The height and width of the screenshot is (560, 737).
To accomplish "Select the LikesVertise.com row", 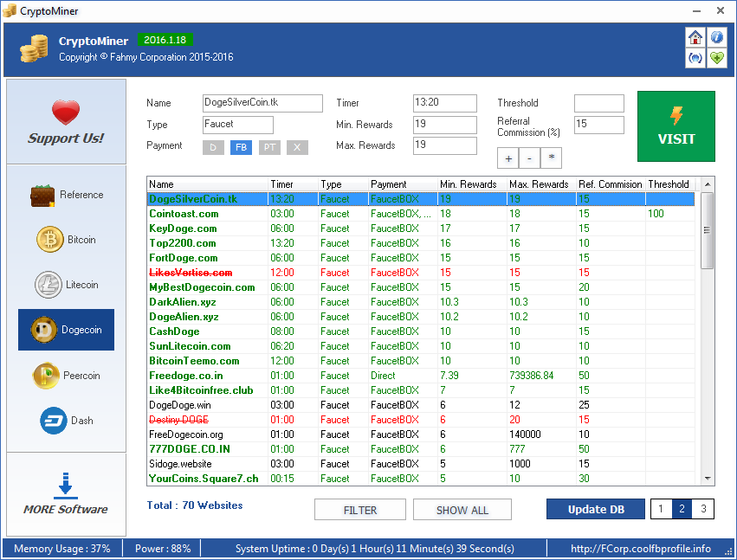I will point(421,273).
